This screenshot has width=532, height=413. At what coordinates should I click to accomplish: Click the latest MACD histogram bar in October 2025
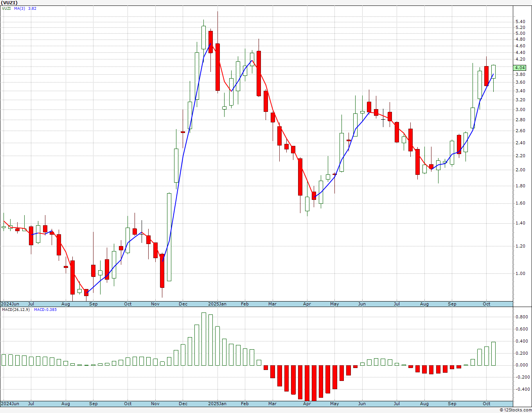coord(494,354)
